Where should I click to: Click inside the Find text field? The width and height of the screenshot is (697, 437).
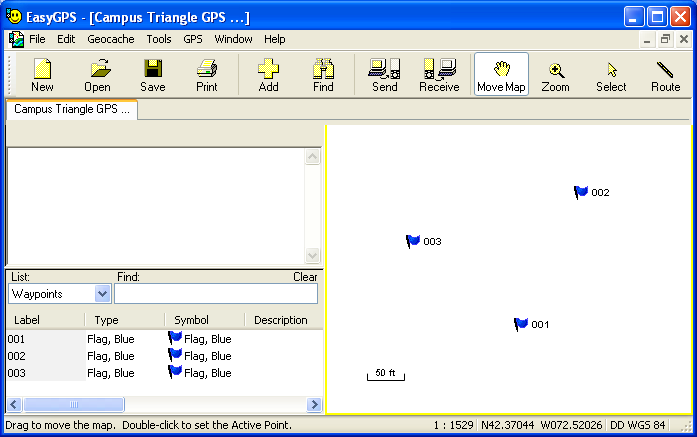(215, 294)
